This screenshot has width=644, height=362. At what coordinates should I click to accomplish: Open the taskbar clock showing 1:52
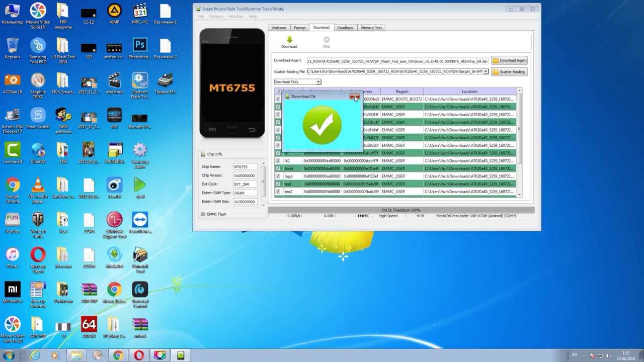[625, 355]
